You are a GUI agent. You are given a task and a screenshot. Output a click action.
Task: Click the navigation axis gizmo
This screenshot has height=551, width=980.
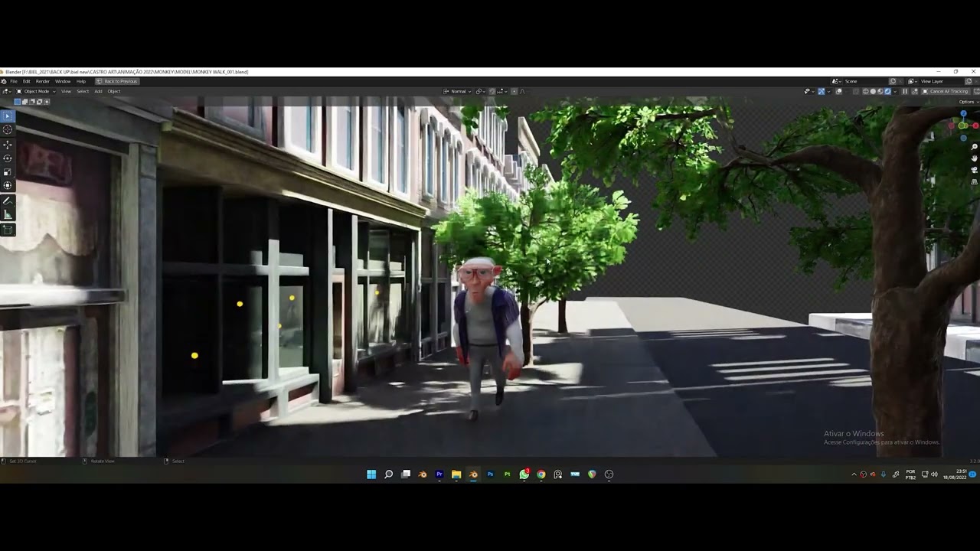(963, 125)
